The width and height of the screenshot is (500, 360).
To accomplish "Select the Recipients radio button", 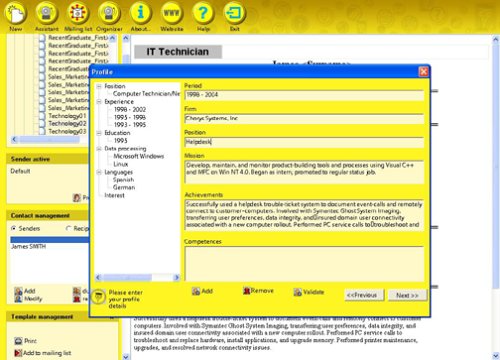I will pos(69,228).
